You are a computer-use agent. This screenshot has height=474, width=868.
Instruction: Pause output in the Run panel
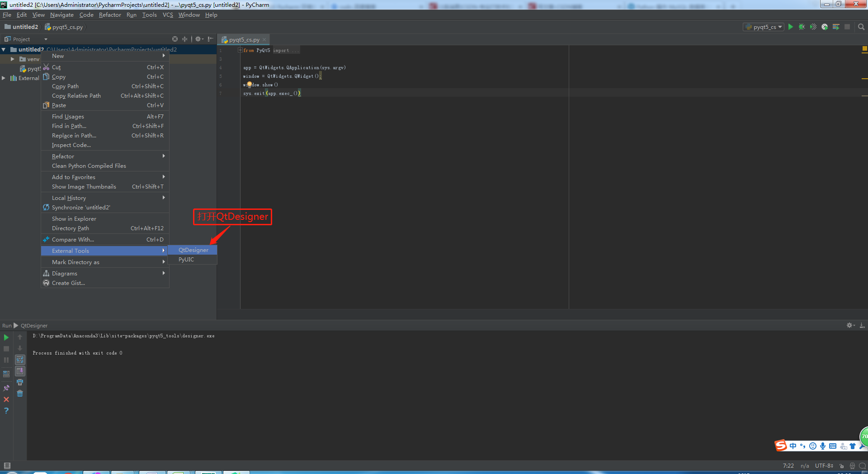pos(6,360)
